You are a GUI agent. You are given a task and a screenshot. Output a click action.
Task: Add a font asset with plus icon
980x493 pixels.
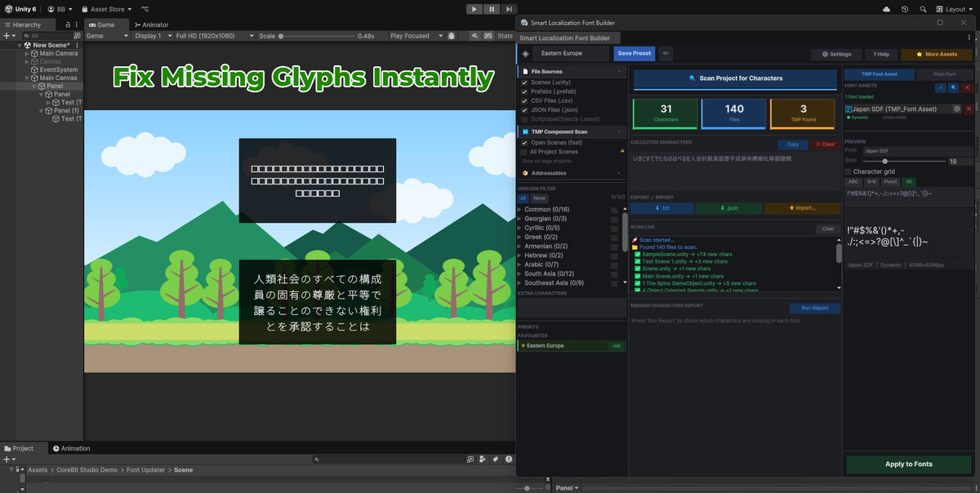click(940, 87)
